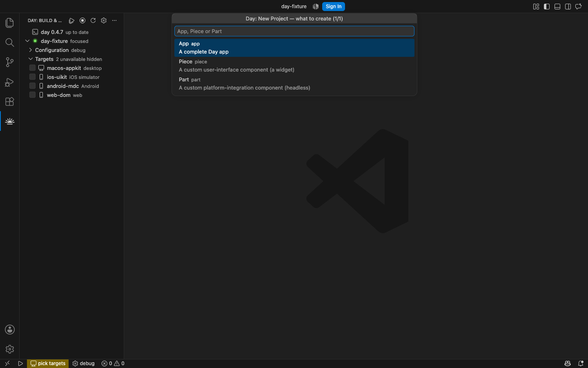The width and height of the screenshot is (588, 368).
Task: Check the macos-appkit target checkbox
Action: [32, 68]
